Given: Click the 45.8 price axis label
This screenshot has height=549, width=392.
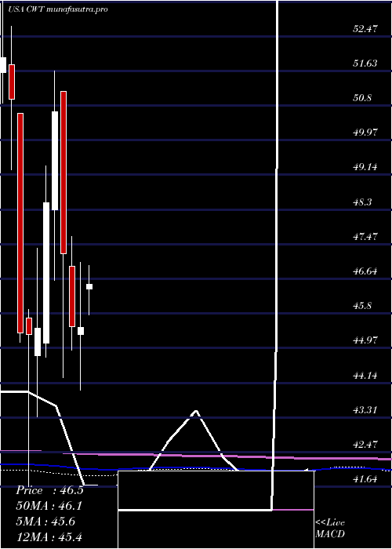Looking at the screenshot, I should (x=362, y=306).
